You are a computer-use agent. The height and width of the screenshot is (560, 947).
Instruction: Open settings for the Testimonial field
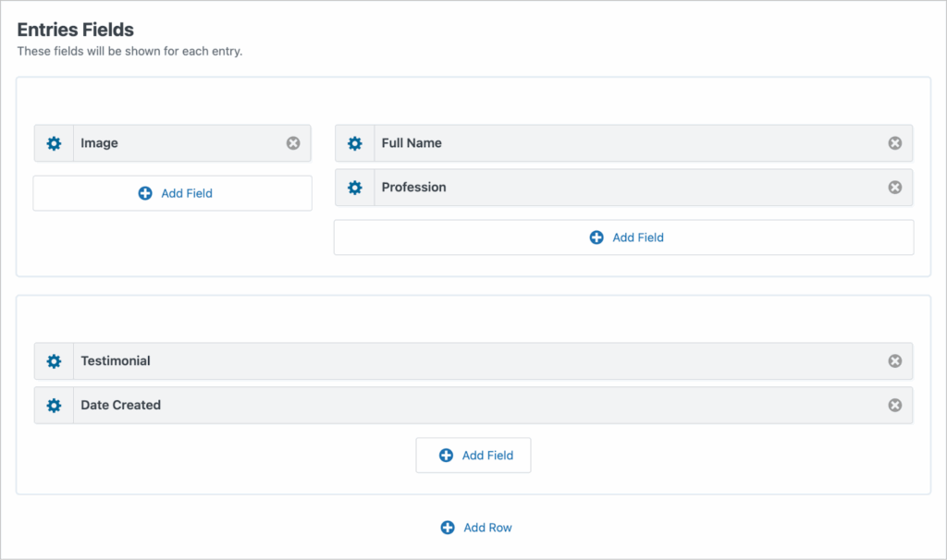click(54, 361)
